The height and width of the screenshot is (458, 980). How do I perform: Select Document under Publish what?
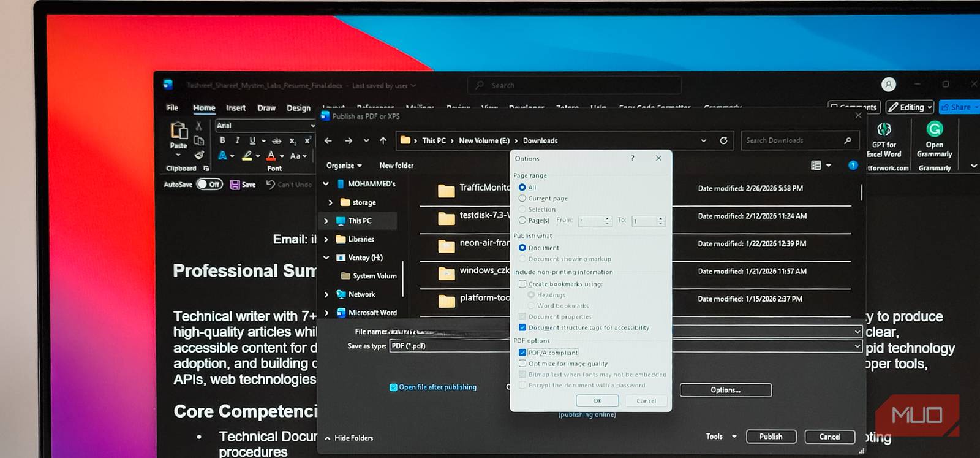tap(522, 248)
